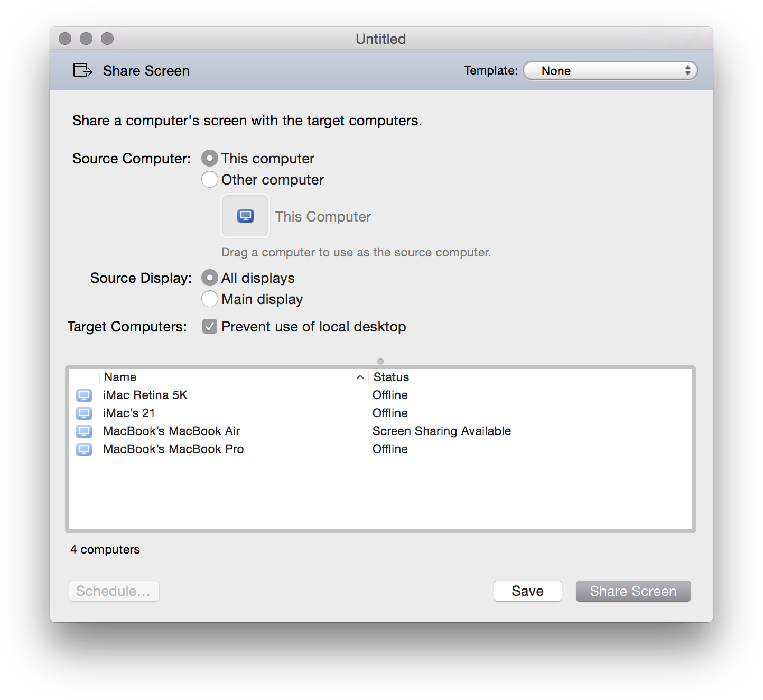Click the MacBook Pro computer icon

[x=84, y=449]
